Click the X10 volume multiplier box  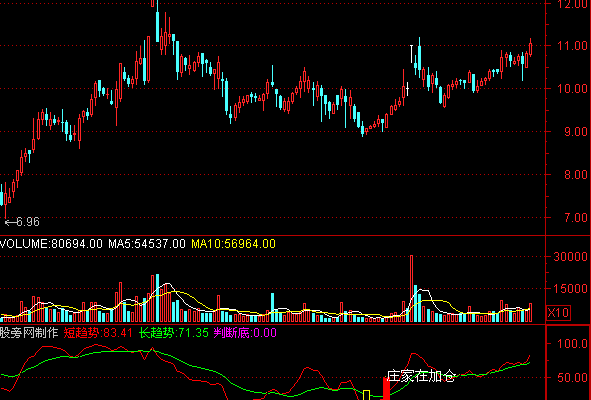coord(558,313)
